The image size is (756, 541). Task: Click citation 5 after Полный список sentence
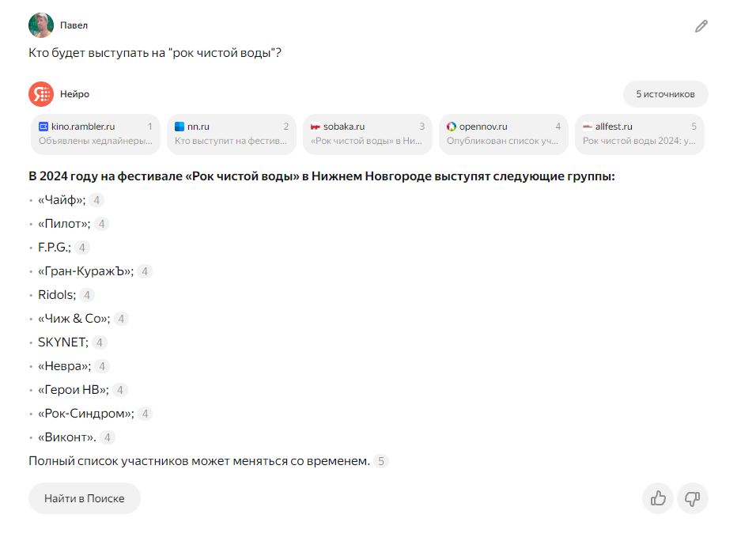point(381,461)
